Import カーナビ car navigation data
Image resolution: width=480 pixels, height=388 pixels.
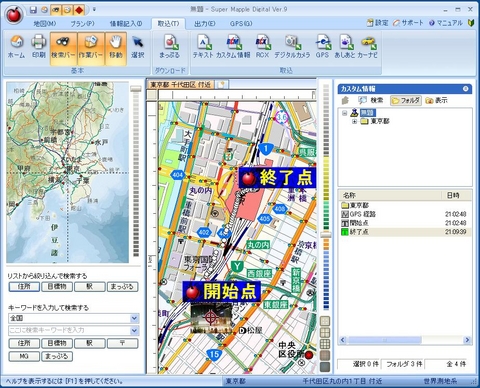[367, 47]
